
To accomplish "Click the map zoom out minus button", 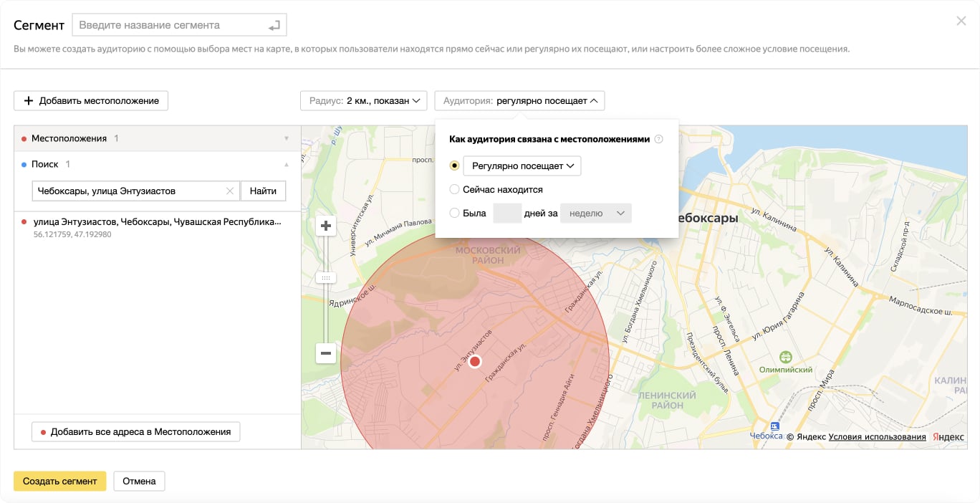I will click(x=326, y=353).
